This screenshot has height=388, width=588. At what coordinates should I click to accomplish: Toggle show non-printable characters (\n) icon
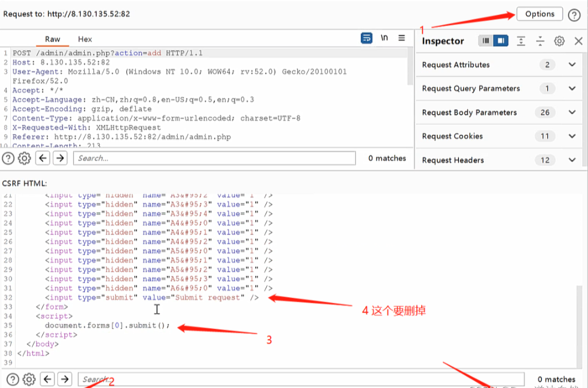tap(384, 38)
